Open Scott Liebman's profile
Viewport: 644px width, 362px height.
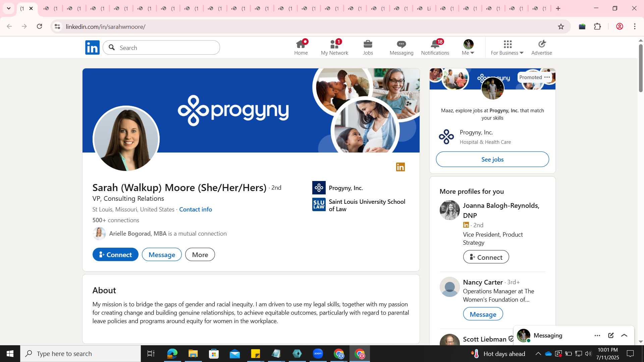pyautogui.click(x=485, y=339)
